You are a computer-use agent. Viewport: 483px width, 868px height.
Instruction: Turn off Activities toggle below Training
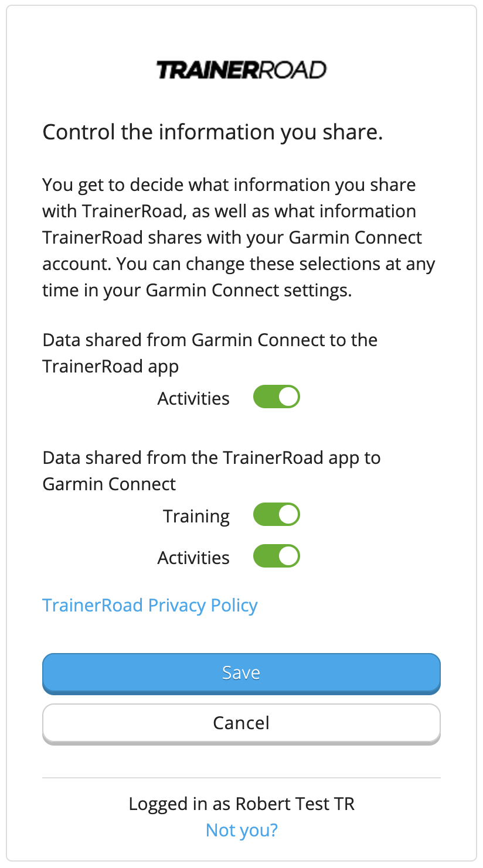click(x=276, y=556)
